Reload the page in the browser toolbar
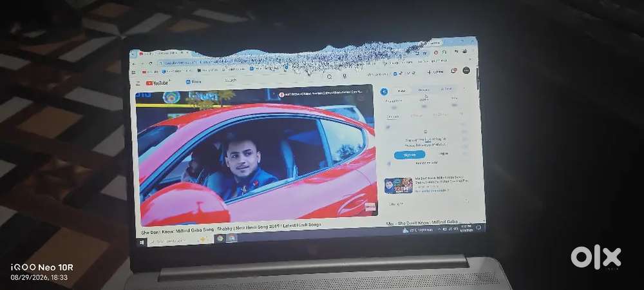Screen dimensions: 644x290 tap(150, 63)
